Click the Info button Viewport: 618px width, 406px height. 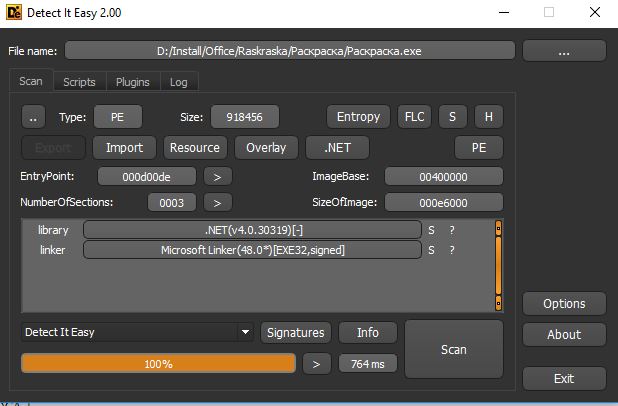368,333
